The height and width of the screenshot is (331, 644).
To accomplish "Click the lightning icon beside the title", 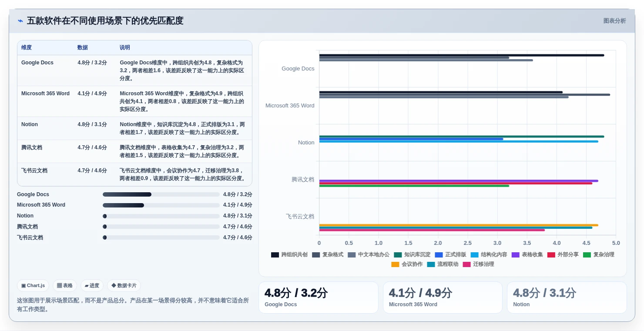I will point(20,21).
